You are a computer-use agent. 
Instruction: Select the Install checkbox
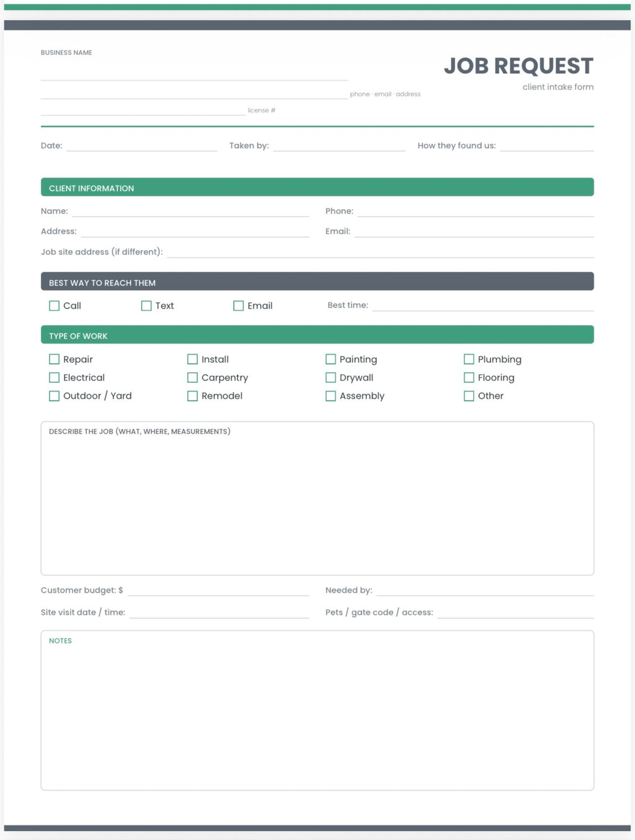point(192,359)
